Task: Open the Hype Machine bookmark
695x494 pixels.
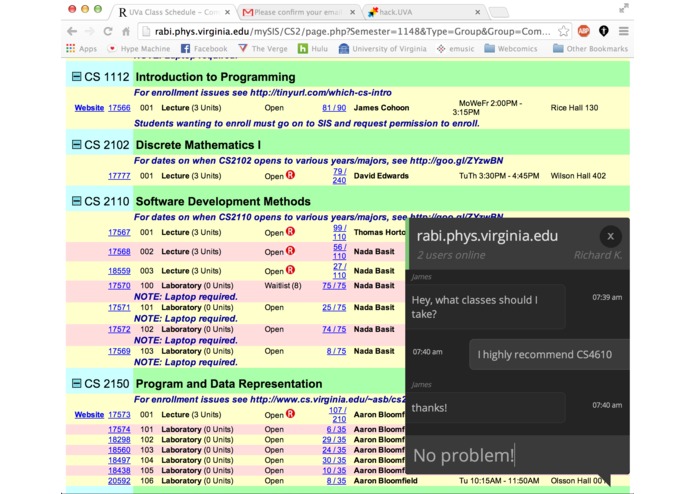Action: pyautogui.click(x=139, y=49)
